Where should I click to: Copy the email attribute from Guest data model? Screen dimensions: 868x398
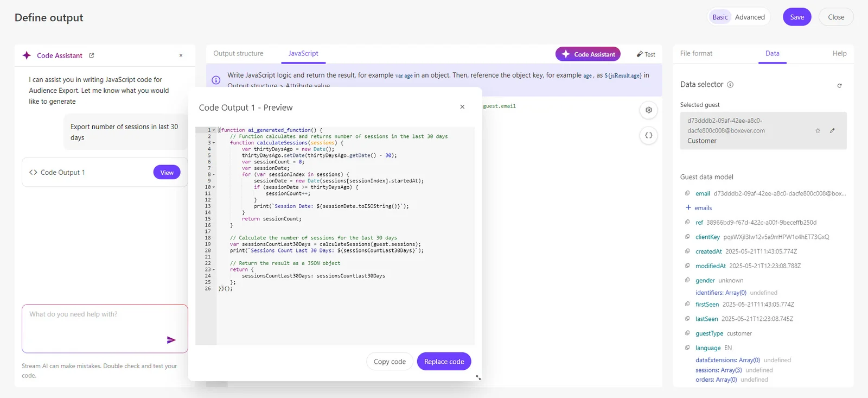(687, 193)
